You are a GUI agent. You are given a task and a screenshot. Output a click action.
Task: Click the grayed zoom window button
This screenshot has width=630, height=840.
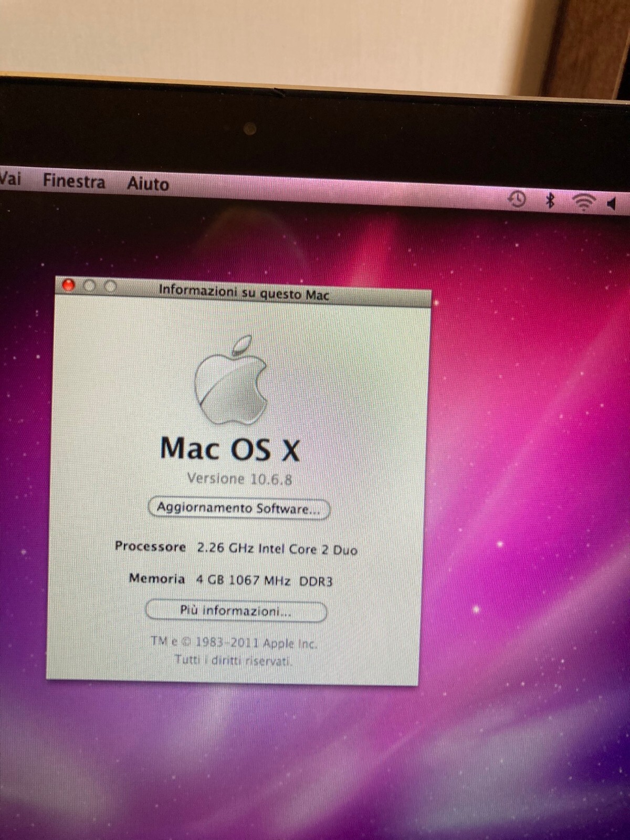[x=110, y=287]
